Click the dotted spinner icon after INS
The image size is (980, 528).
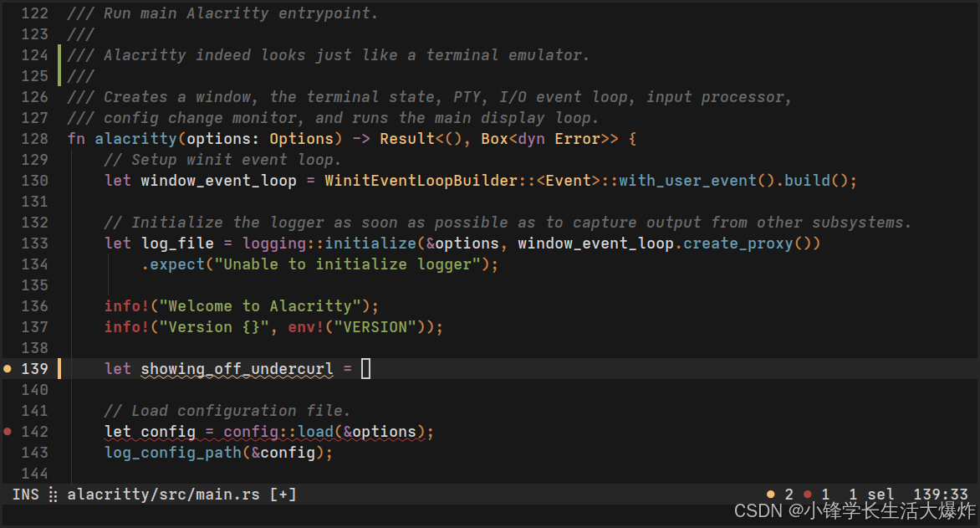[54, 495]
